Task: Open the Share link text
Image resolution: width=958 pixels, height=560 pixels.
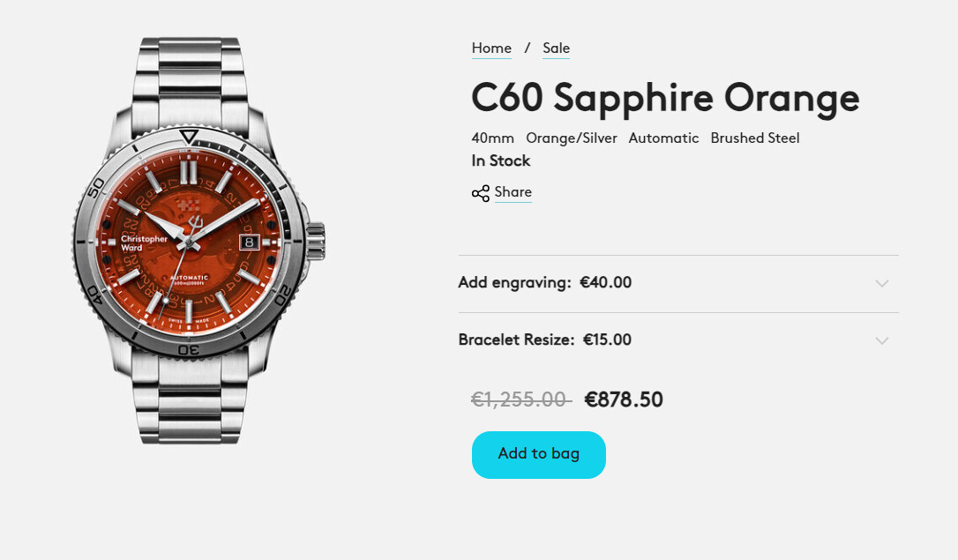Action: pyautogui.click(x=513, y=191)
